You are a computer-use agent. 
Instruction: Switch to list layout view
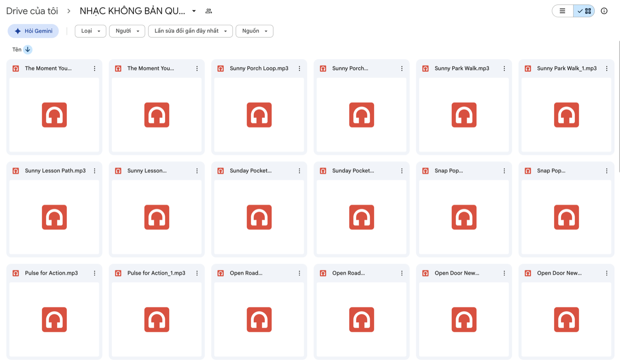click(x=562, y=11)
